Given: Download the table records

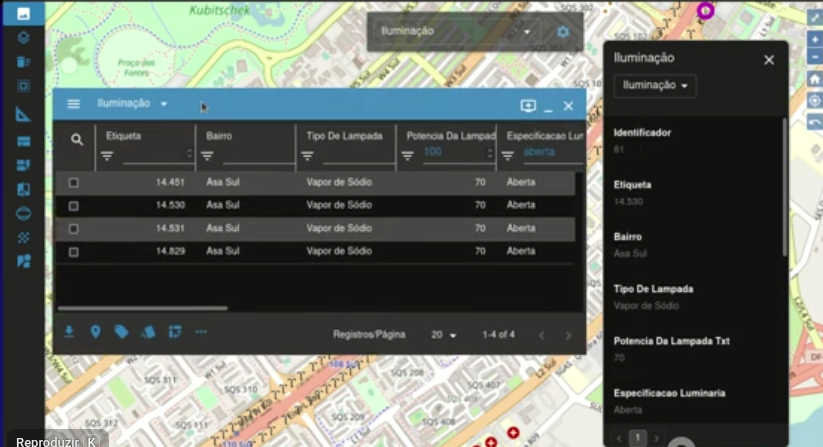Looking at the screenshot, I should pyautogui.click(x=69, y=332).
